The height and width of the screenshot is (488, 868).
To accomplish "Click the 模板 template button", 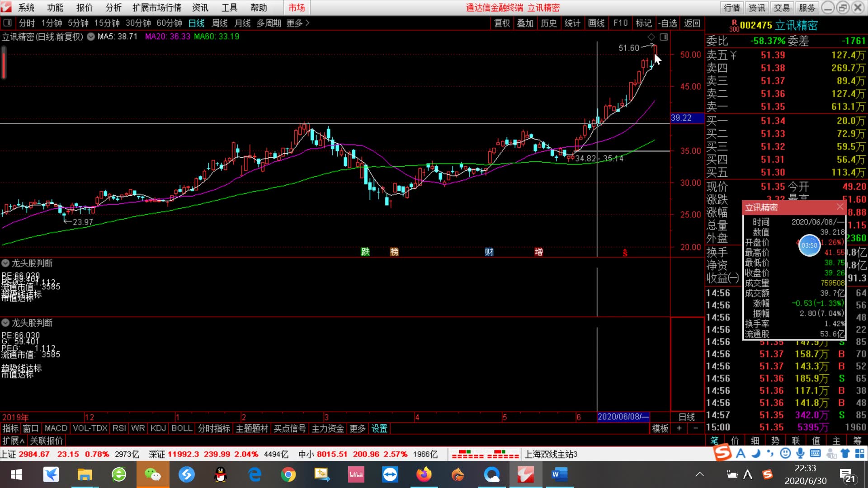I will point(660,428).
